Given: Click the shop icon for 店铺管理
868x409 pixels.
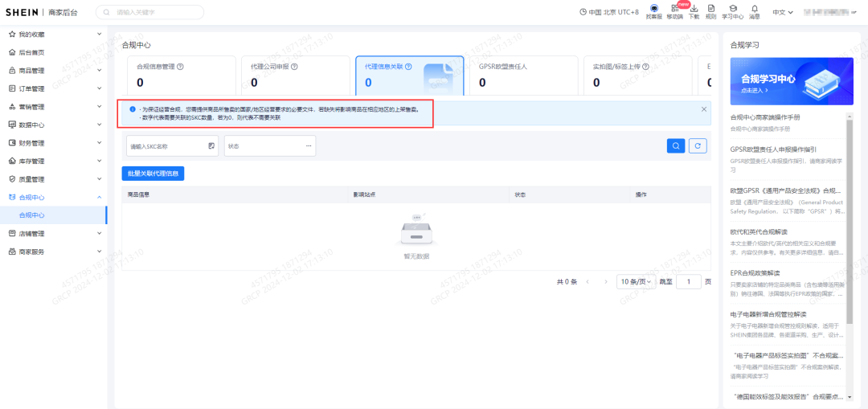Looking at the screenshot, I should [12, 234].
